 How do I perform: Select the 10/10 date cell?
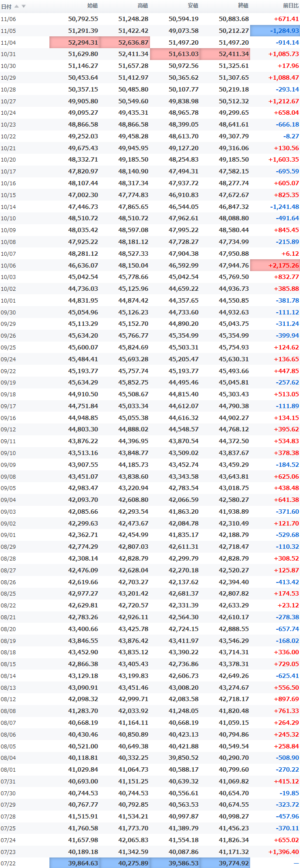click(x=8, y=219)
